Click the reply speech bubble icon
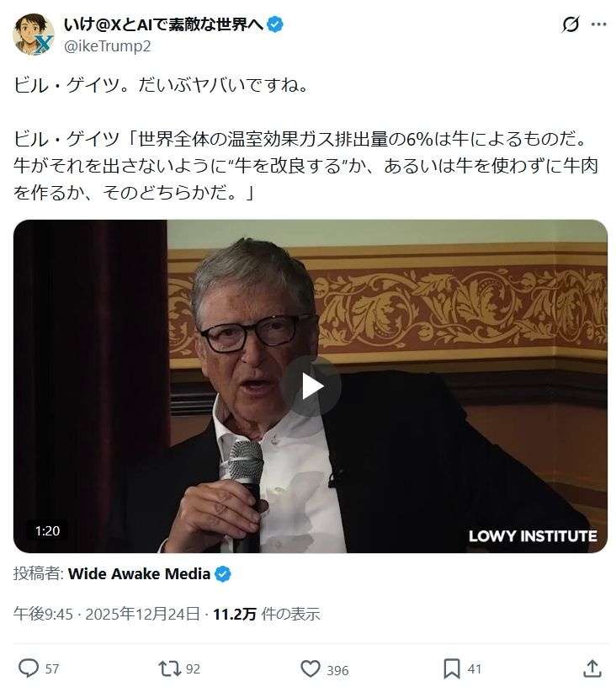Viewport: 616px width, 687px height. pos(29,668)
